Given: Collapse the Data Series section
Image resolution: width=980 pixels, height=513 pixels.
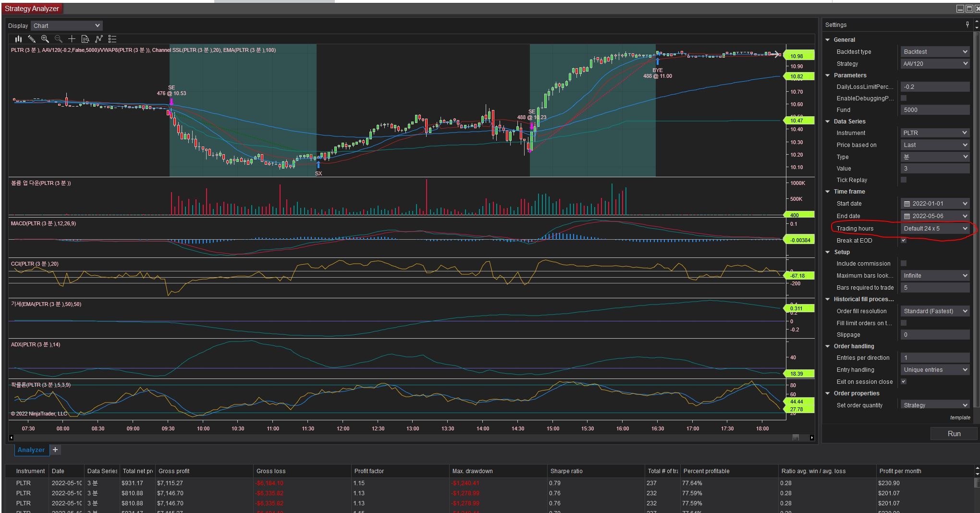Looking at the screenshot, I should (828, 122).
